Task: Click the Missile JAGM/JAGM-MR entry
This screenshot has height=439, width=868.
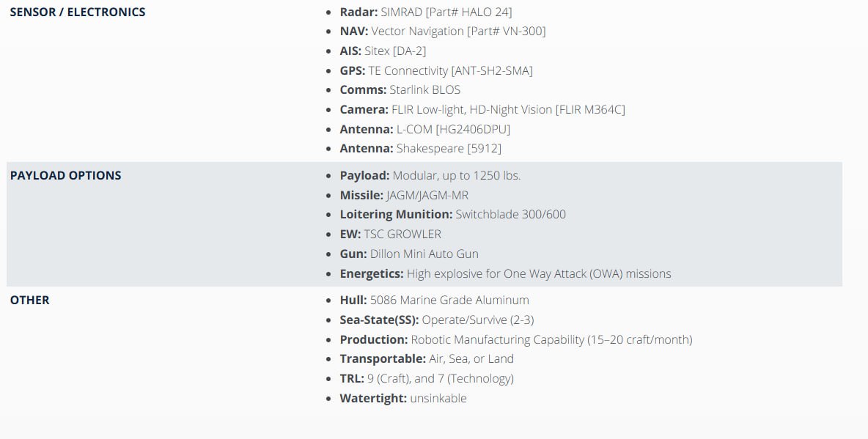Action: coord(404,195)
